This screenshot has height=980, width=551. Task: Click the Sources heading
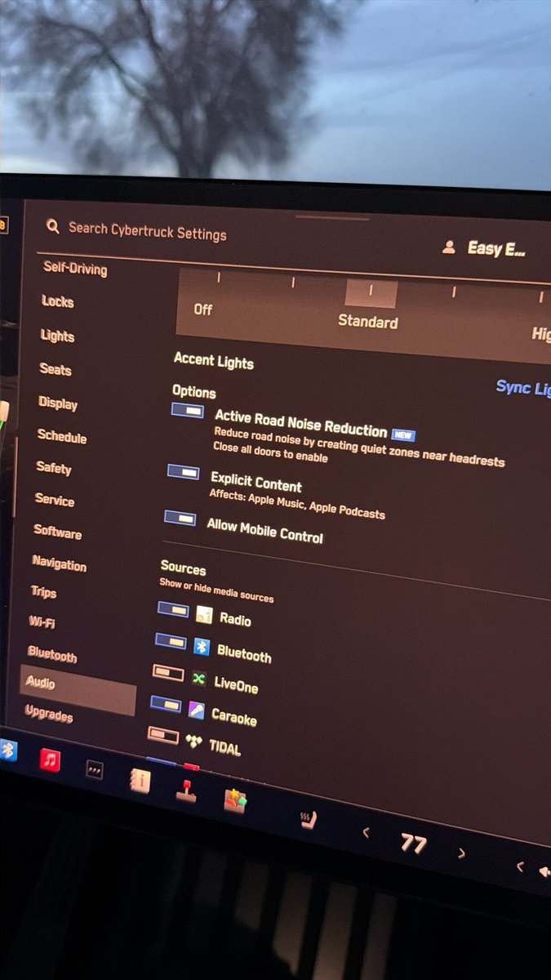(184, 568)
